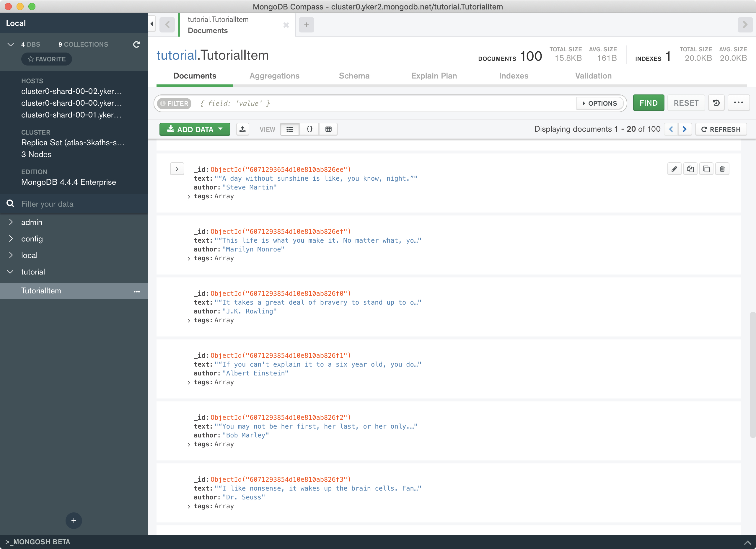
Task: Click the export collection icon
Action: click(x=243, y=129)
